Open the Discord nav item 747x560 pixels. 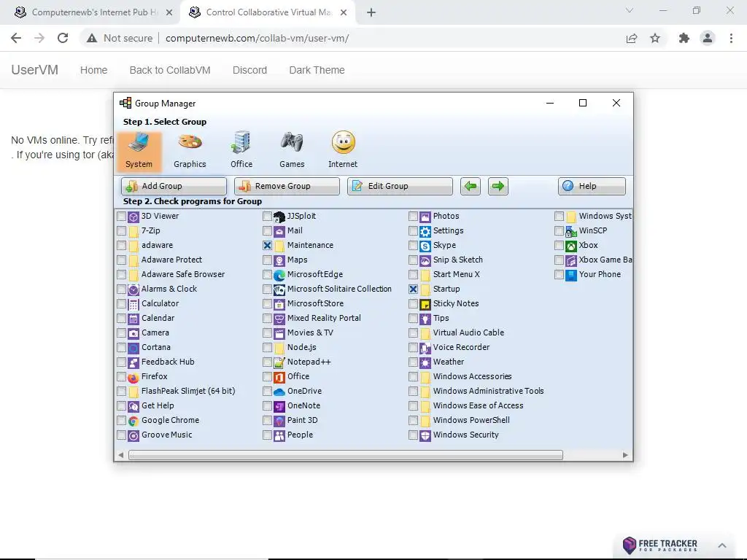(249, 70)
